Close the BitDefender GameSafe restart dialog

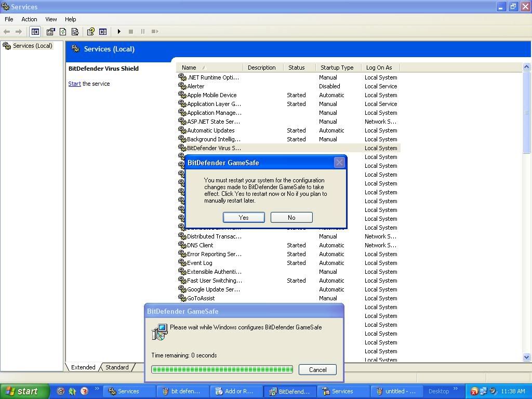[x=339, y=163]
